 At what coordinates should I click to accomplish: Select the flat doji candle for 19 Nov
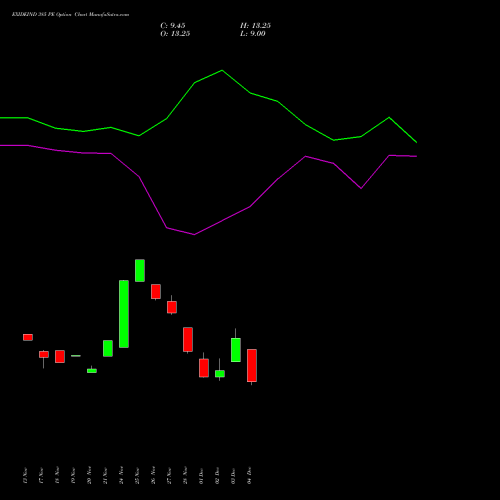(76, 356)
